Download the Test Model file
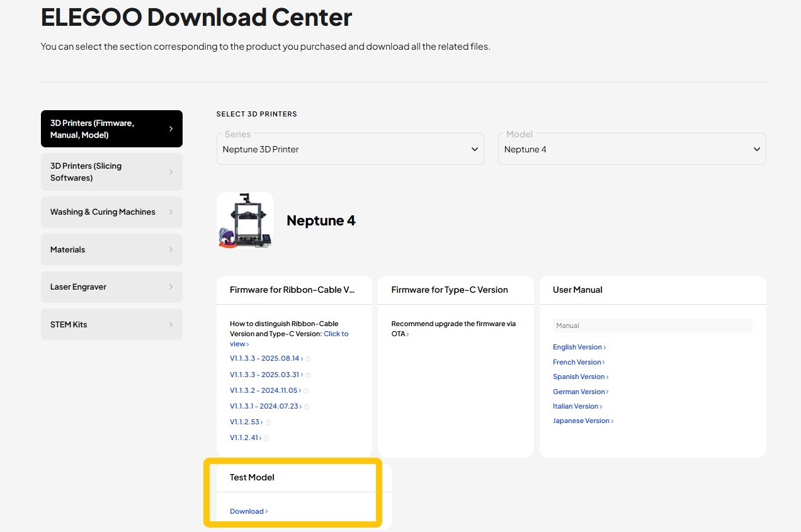 point(248,511)
